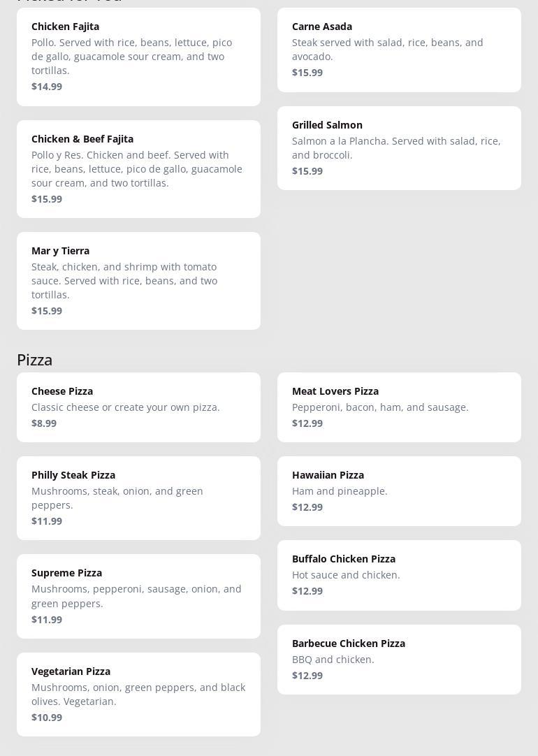Image resolution: width=538 pixels, height=756 pixels.
Task: Choose the Mar y Tierra dish
Action: 138,280
